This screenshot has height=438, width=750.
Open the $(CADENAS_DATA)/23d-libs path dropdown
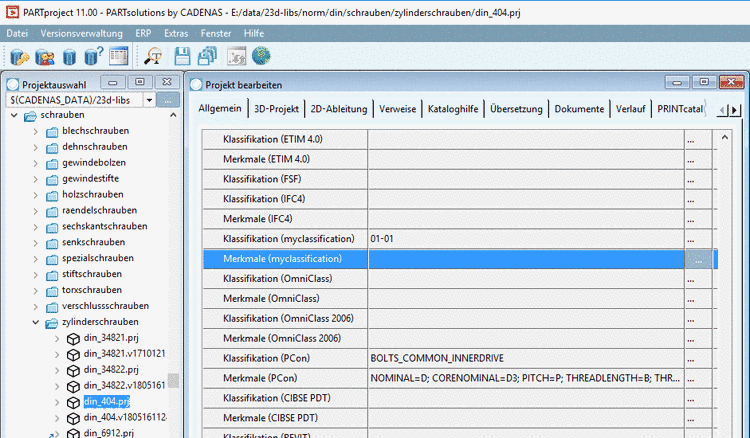click(149, 100)
